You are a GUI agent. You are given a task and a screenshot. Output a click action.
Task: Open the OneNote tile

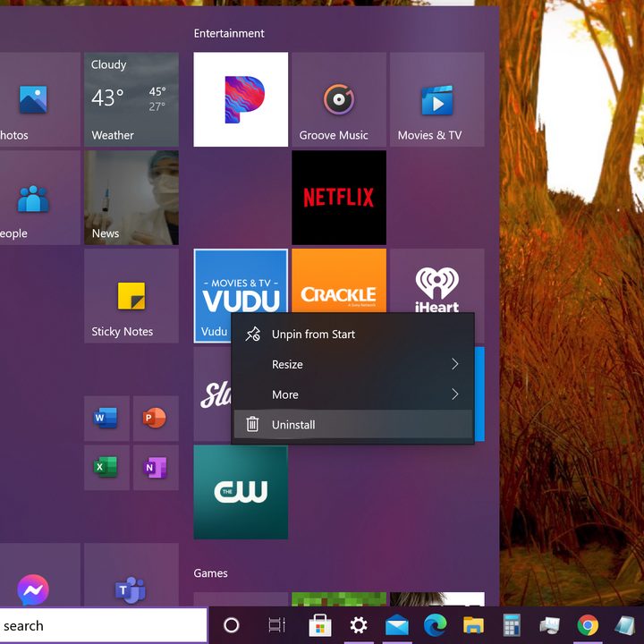pos(156,468)
